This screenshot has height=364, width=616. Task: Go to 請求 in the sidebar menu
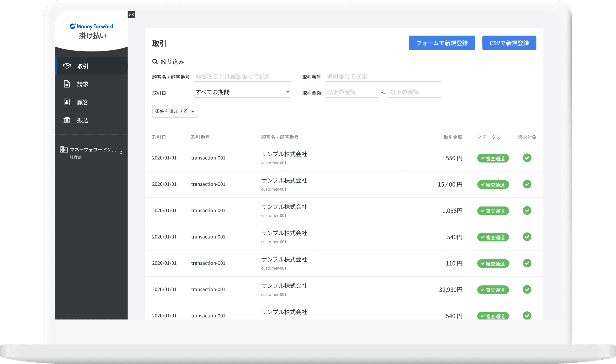click(x=83, y=84)
